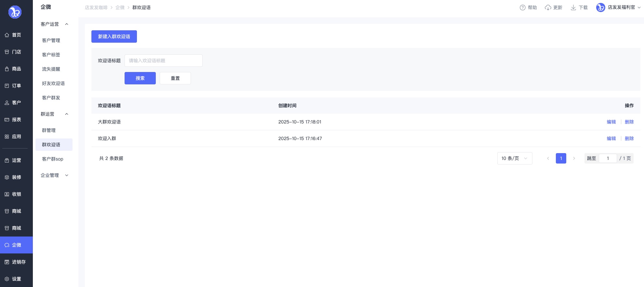The image size is (644, 287).
Task: Open the orders (订单) sidebar icon
Action: (7, 86)
